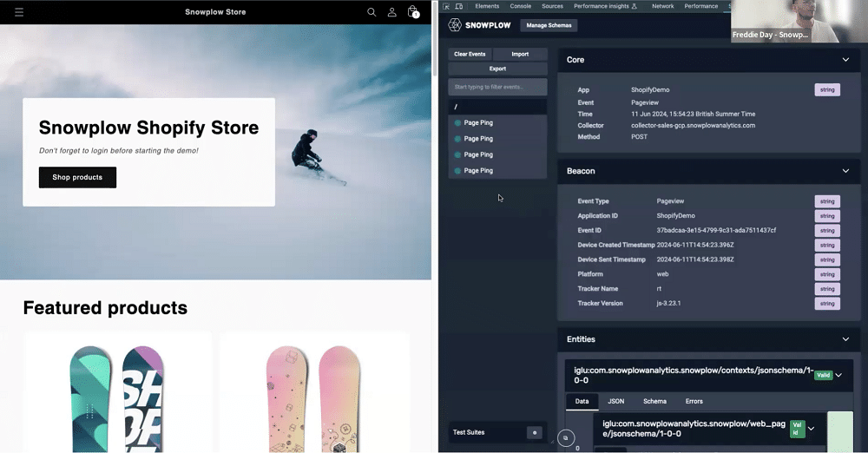The width and height of the screenshot is (868, 453).
Task: Select the fourth Page Ping event
Action: coord(497,171)
